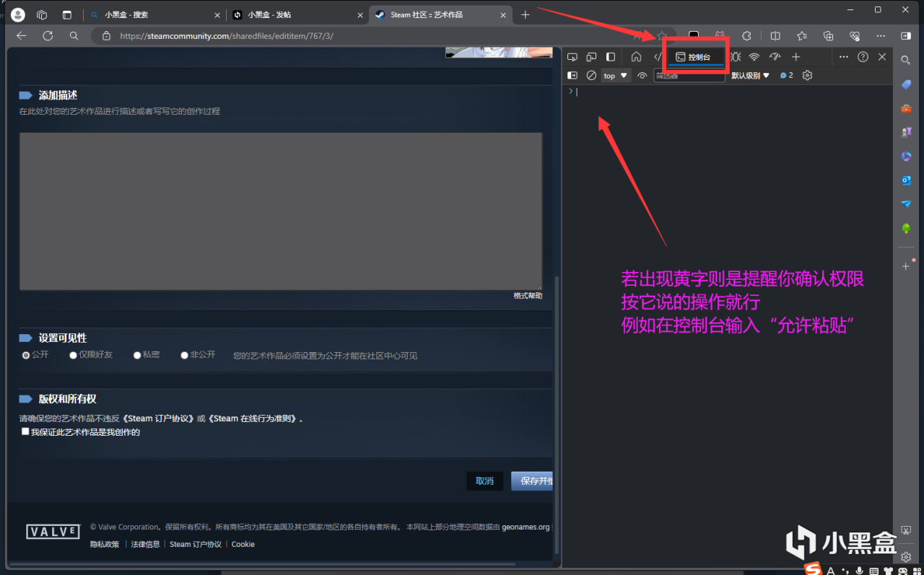This screenshot has height=575, width=924.
Task: Switch to the 小黑盒 - 搜索 tab
Action: pyautogui.click(x=154, y=14)
